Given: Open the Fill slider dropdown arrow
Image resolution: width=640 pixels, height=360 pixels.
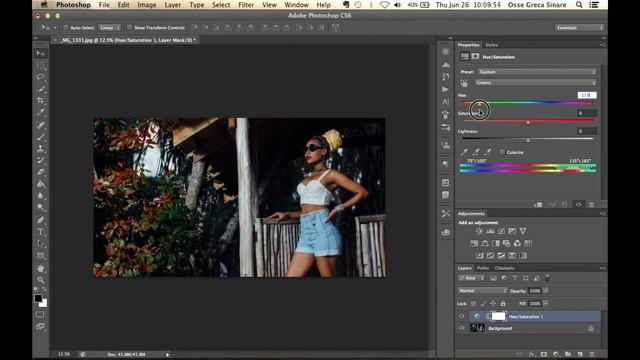Looking at the screenshot, I should click(x=546, y=303).
